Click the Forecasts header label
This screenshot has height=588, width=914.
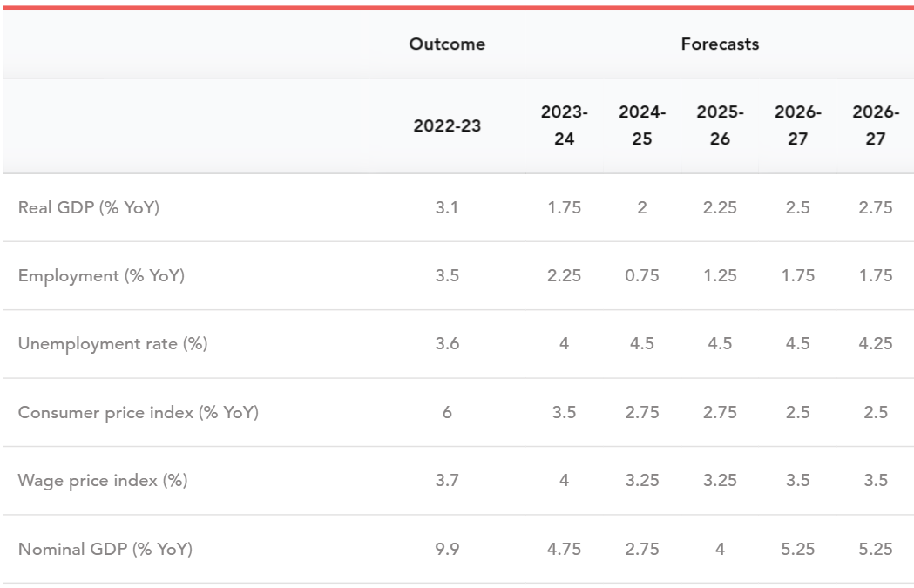point(720,44)
